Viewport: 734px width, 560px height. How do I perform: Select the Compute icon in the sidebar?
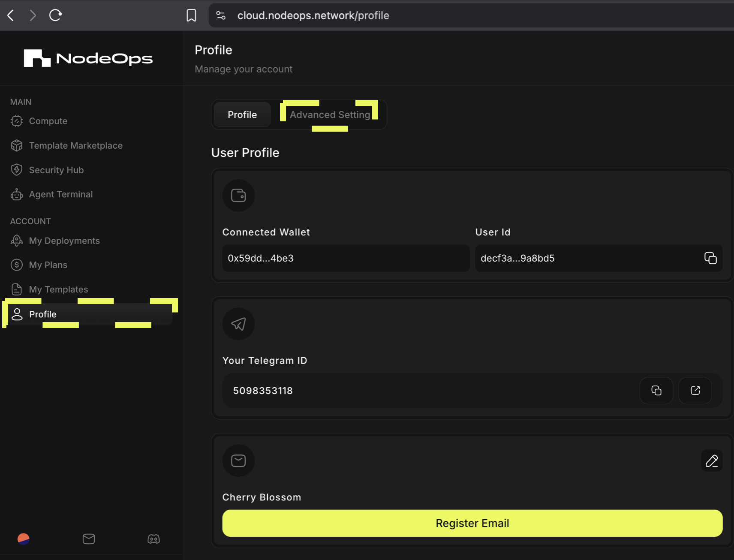[16, 121]
